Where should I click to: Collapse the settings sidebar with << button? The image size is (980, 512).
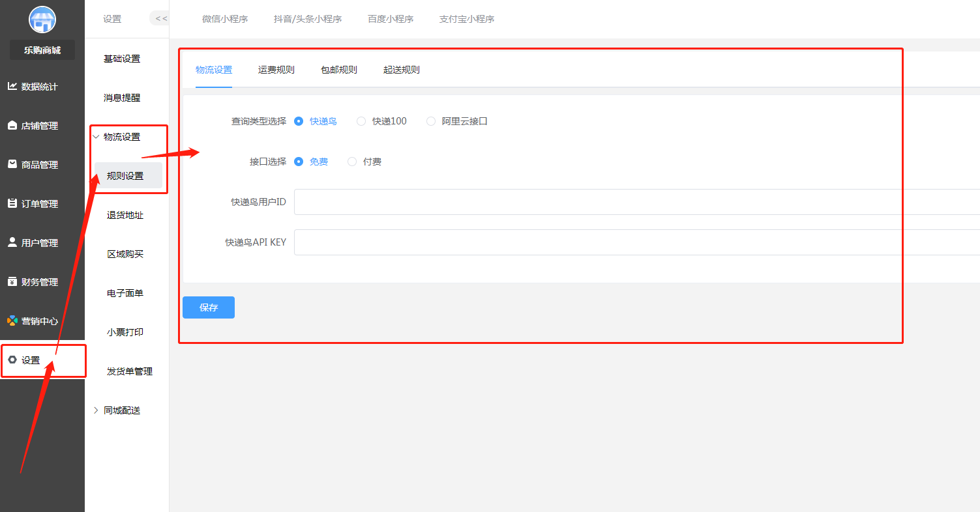point(160,18)
